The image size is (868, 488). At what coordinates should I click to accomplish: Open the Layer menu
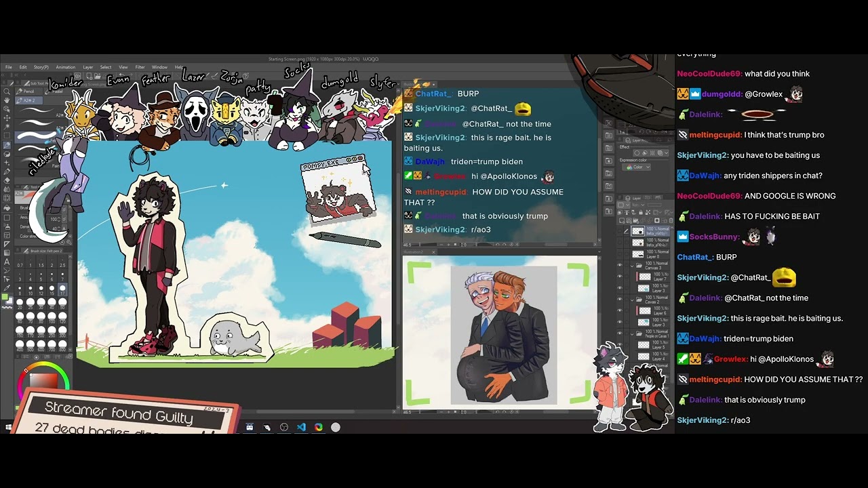click(87, 67)
